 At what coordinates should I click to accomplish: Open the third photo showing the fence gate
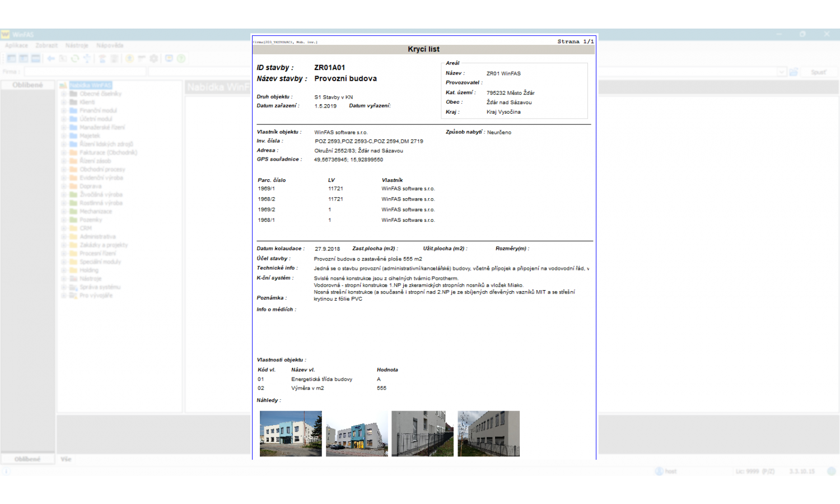pyautogui.click(x=422, y=433)
